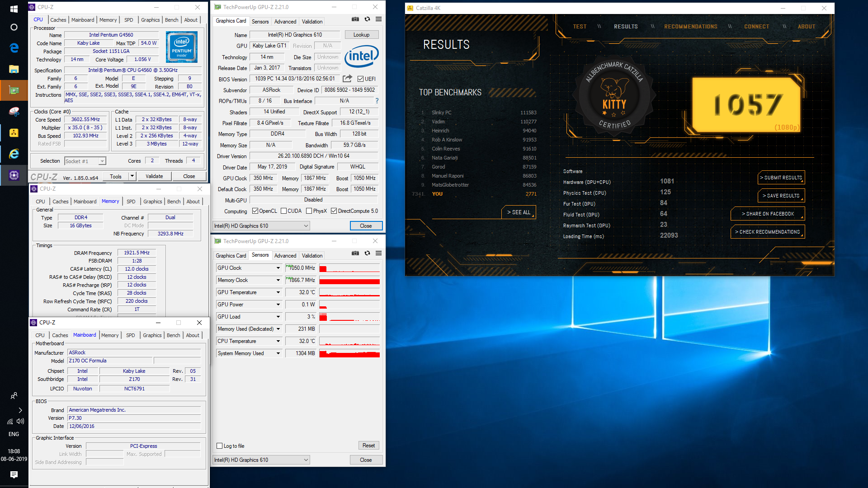Expand the Memory Clock sensor dropdown
The height and width of the screenshot is (488, 868).
pos(278,280)
